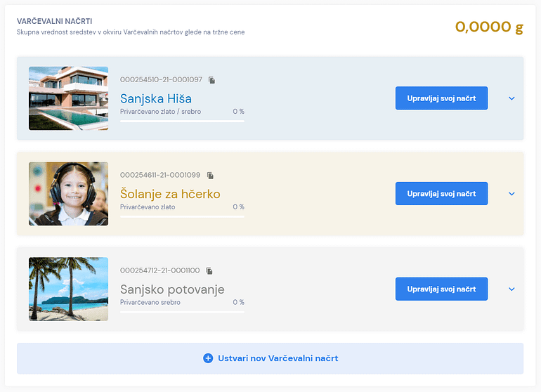Expand the Šolanje za hčerko plan chevron
This screenshot has height=392, width=541.
(511, 194)
